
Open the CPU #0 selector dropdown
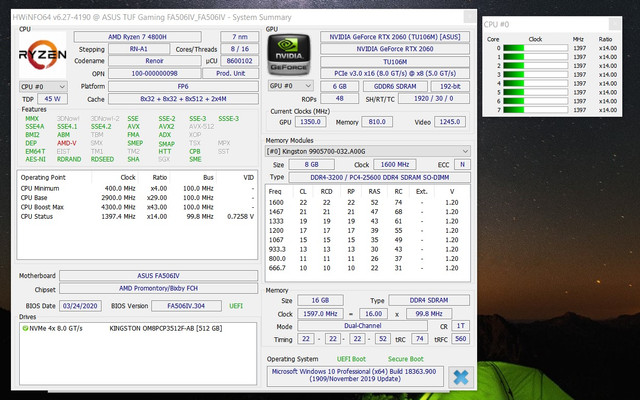click(43, 87)
